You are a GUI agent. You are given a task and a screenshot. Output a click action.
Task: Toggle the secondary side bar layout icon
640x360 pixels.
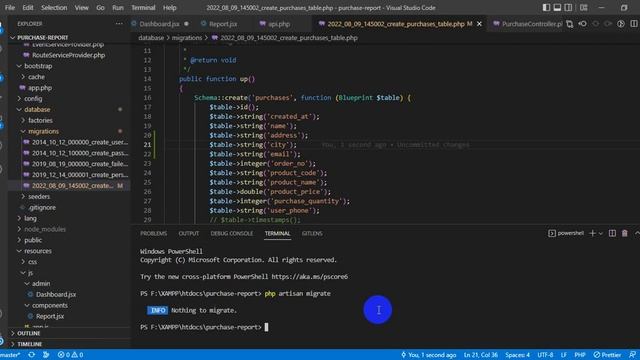pyautogui.click(x=568, y=7)
